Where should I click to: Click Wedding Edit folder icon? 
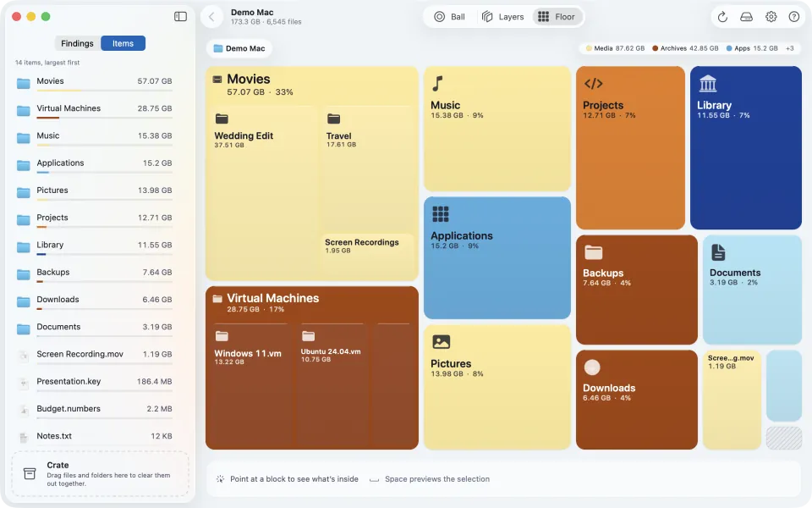222,119
